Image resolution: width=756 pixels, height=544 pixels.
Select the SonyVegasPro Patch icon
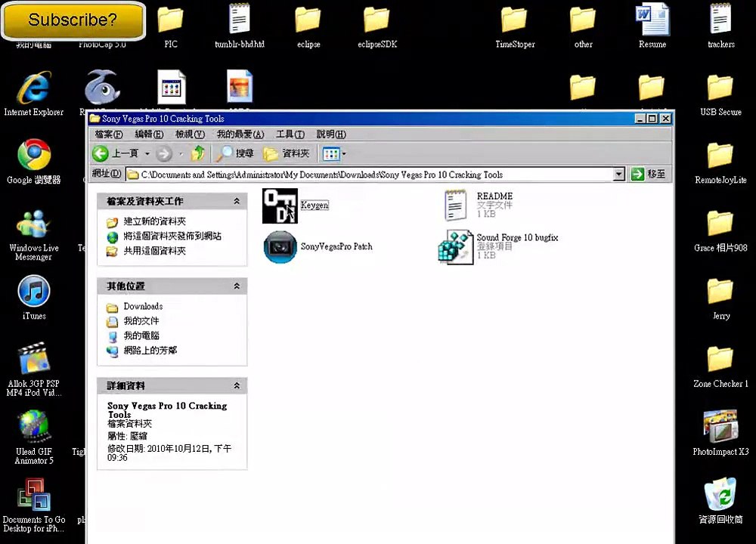[280, 247]
